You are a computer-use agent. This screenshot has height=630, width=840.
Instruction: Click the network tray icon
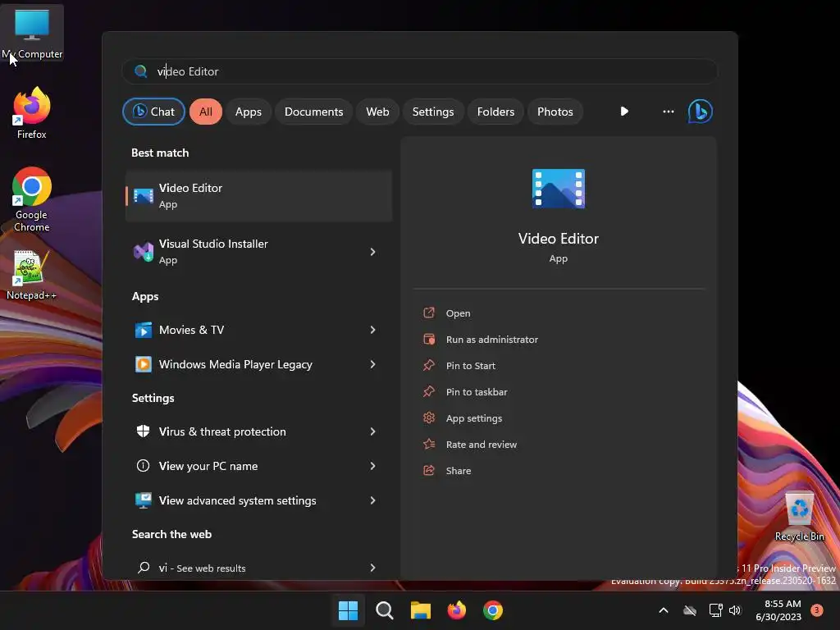(715, 610)
